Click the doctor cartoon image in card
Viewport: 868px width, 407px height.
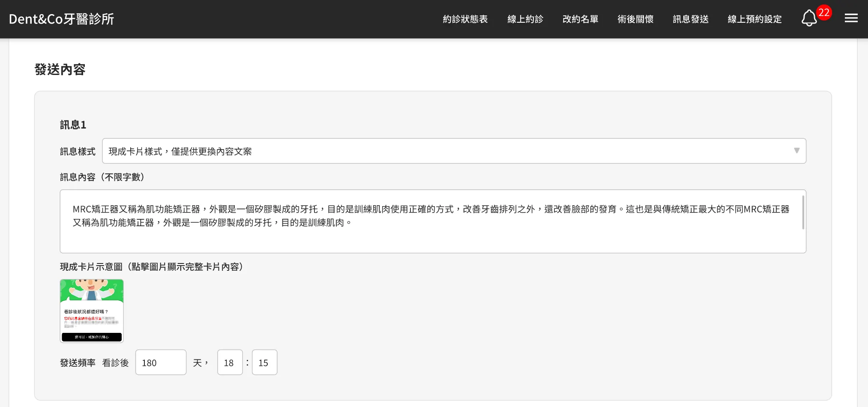pos(92,290)
